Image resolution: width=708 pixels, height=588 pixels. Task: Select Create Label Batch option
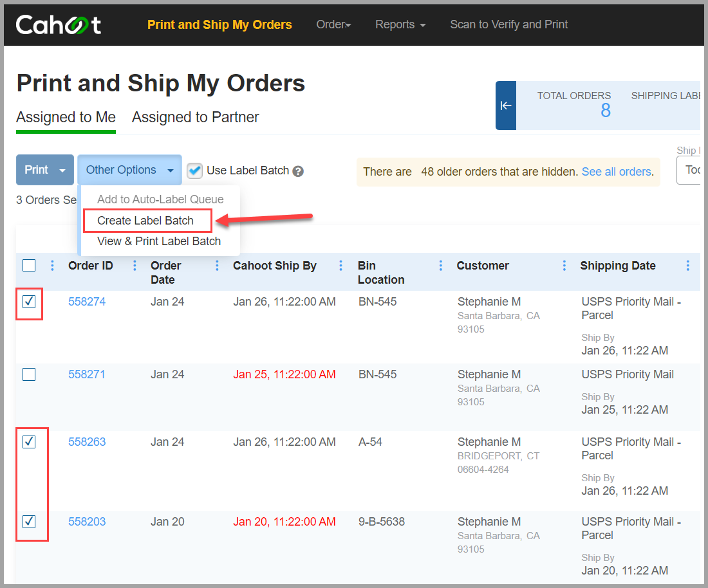(x=145, y=220)
